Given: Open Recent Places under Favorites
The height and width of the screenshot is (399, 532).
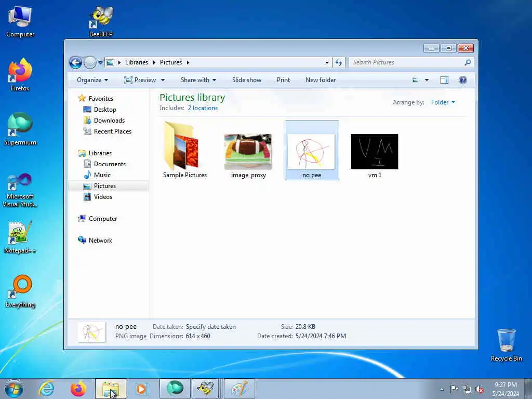Looking at the screenshot, I should point(113,131).
